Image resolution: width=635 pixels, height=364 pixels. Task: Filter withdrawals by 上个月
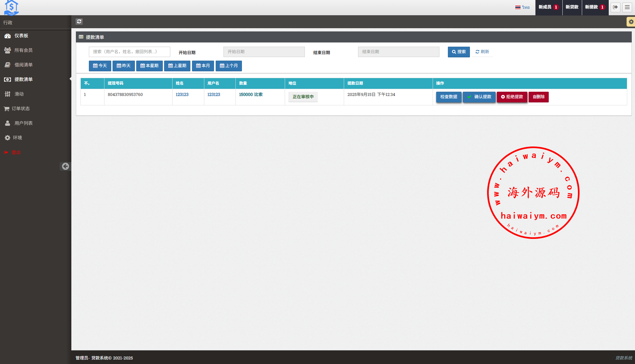(x=229, y=66)
